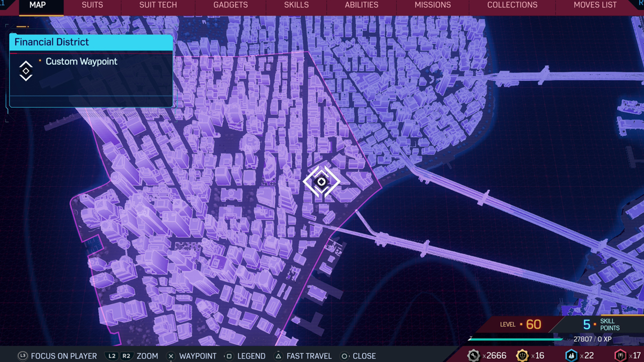Go to the Skills tab
Image resolution: width=644 pixels, height=362 pixels.
pyautogui.click(x=296, y=5)
